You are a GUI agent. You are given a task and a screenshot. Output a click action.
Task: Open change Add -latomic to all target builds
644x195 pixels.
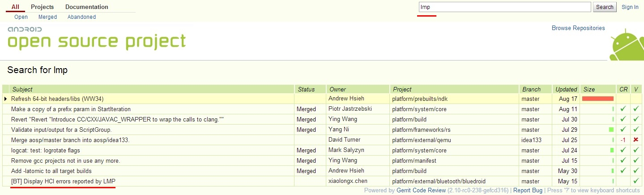[51, 171]
